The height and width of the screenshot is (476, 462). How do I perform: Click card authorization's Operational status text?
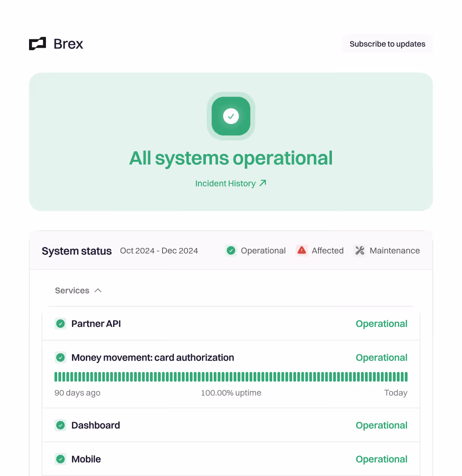381,358
